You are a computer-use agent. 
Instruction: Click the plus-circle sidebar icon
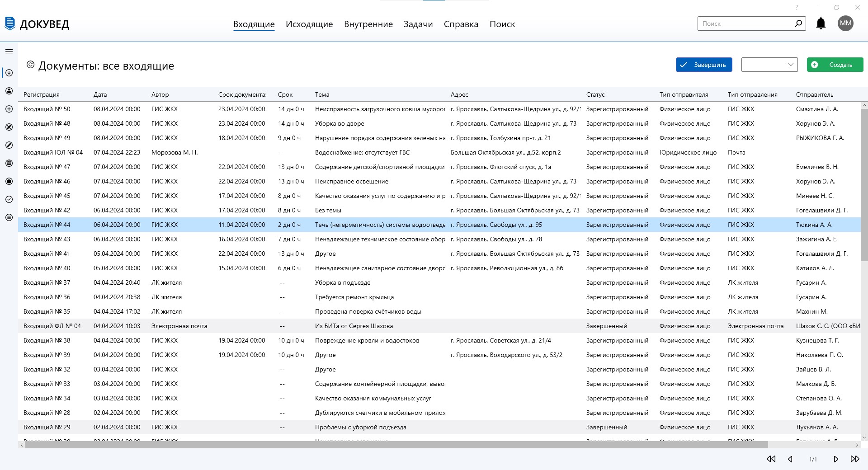click(x=9, y=109)
